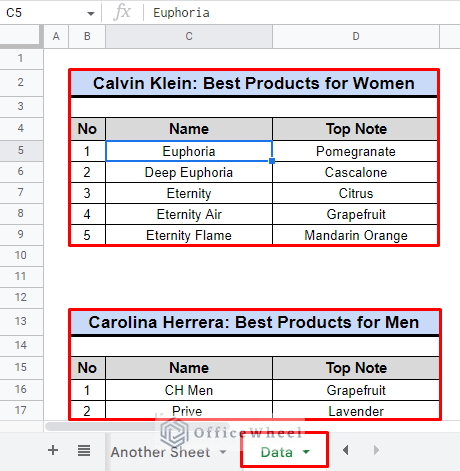
Task: Click the Name header in row 4
Action: coord(189,129)
